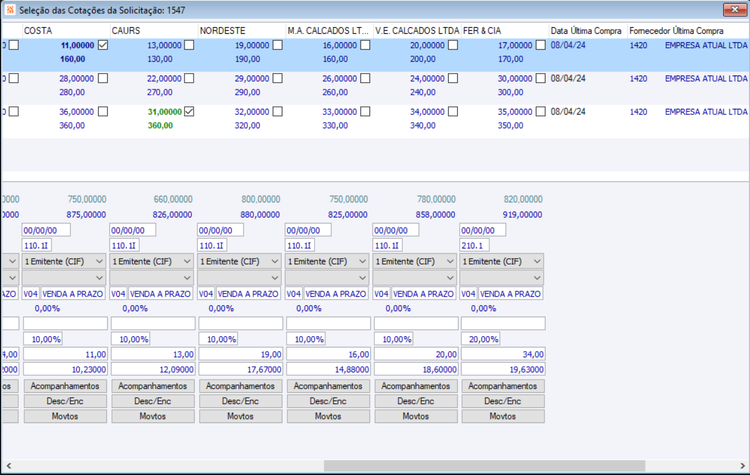Check CAURS checkbox beside 13,00000
The width and height of the screenshot is (750, 475).
(189, 45)
